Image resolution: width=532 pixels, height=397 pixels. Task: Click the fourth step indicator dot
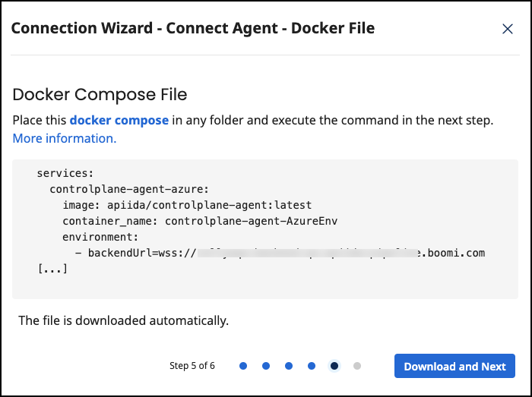(312, 366)
